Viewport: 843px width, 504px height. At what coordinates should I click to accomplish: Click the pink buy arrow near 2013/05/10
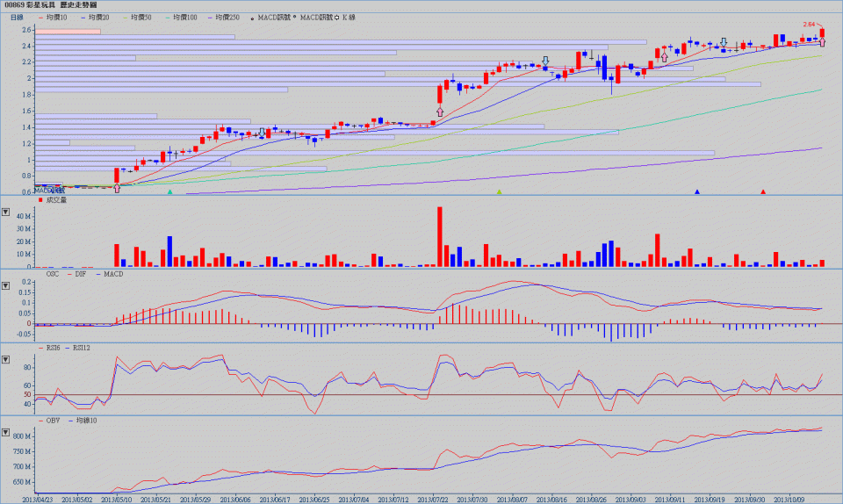pos(117,188)
